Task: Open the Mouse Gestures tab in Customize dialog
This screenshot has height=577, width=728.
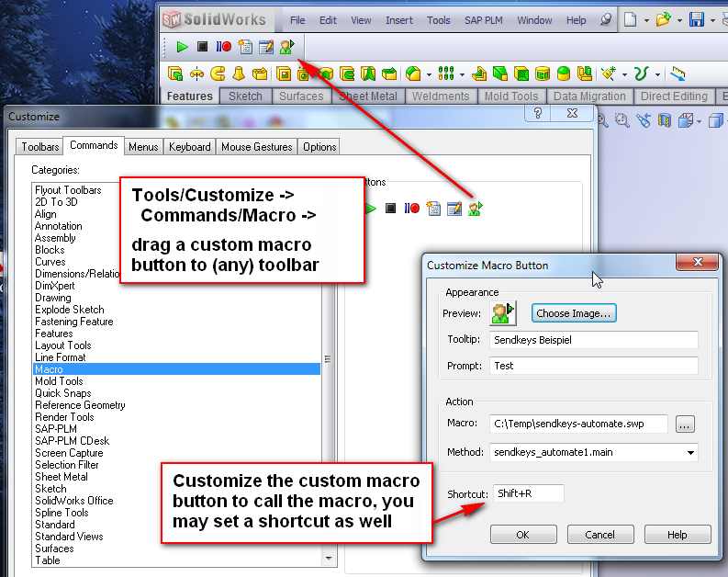Action: (257, 147)
